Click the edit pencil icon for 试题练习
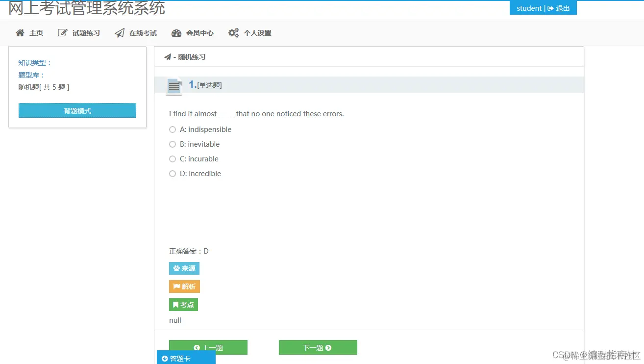The width and height of the screenshot is (644, 364). point(63,33)
